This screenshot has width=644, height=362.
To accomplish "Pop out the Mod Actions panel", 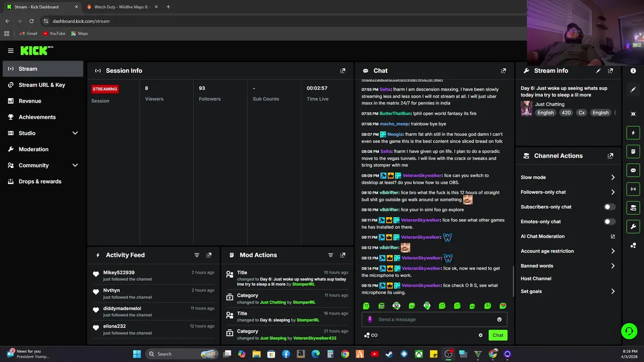I will click(343, 255).
